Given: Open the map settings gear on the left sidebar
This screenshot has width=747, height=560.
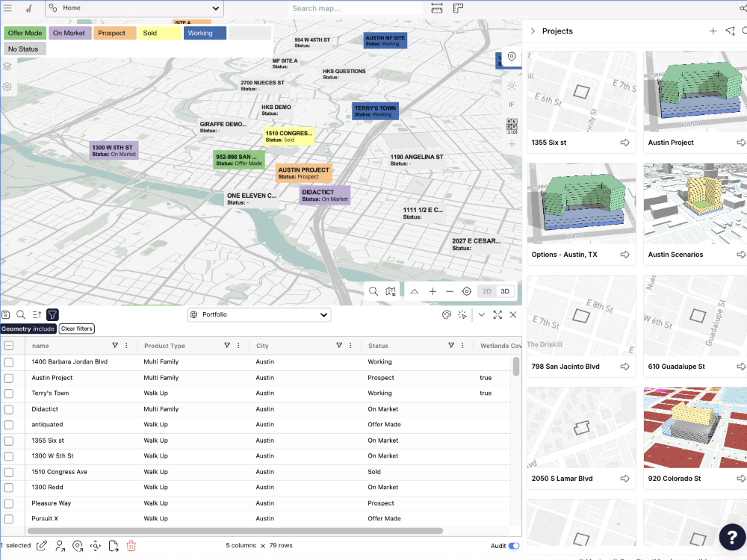Looking at the screenshot, I should tap(7, 87).
